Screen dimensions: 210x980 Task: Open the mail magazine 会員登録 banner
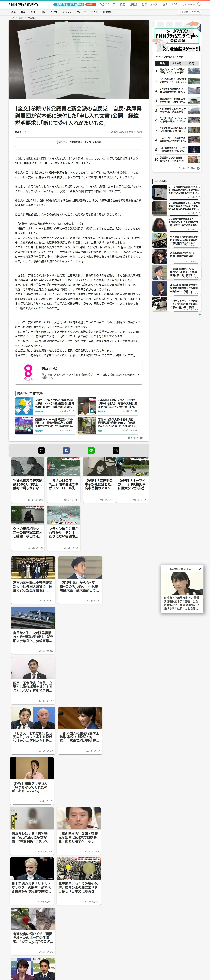click(x=177, y=37)
